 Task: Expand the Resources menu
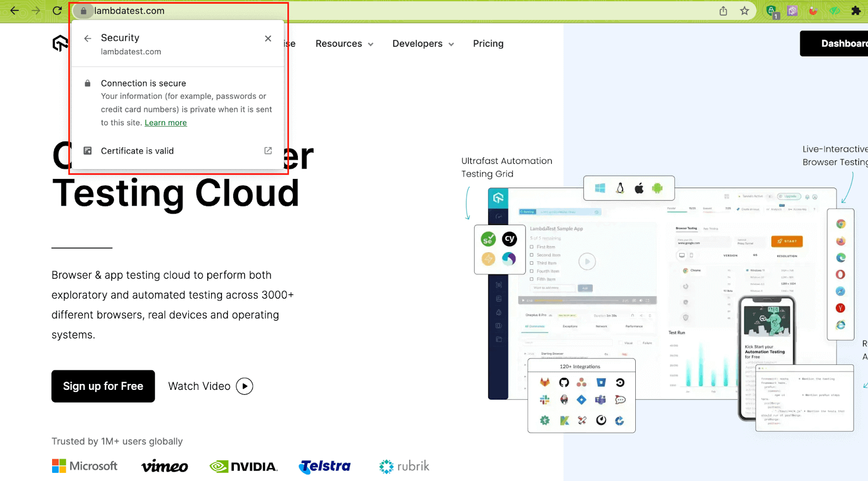(x=344, y=44)
